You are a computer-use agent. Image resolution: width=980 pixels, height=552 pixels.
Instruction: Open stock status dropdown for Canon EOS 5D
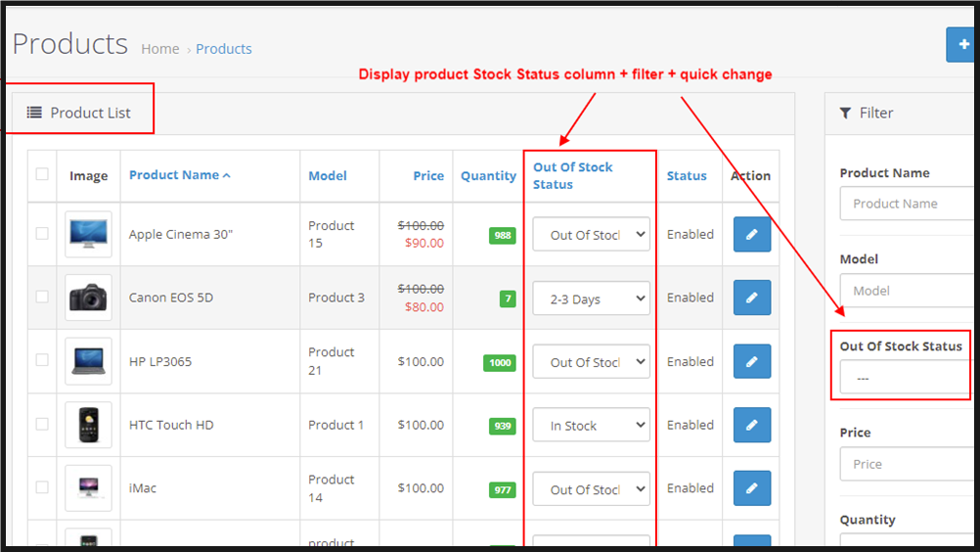[591, 299]
